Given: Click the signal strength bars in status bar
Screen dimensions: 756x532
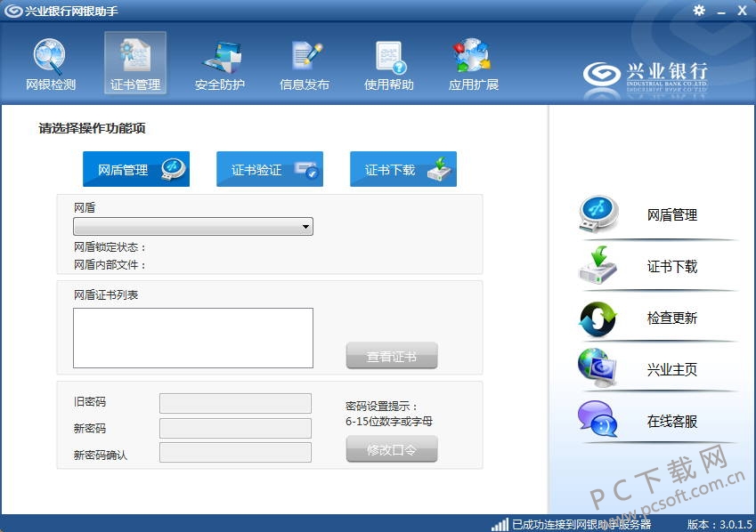Looking at the screenshot, I should tap(500, 524).
